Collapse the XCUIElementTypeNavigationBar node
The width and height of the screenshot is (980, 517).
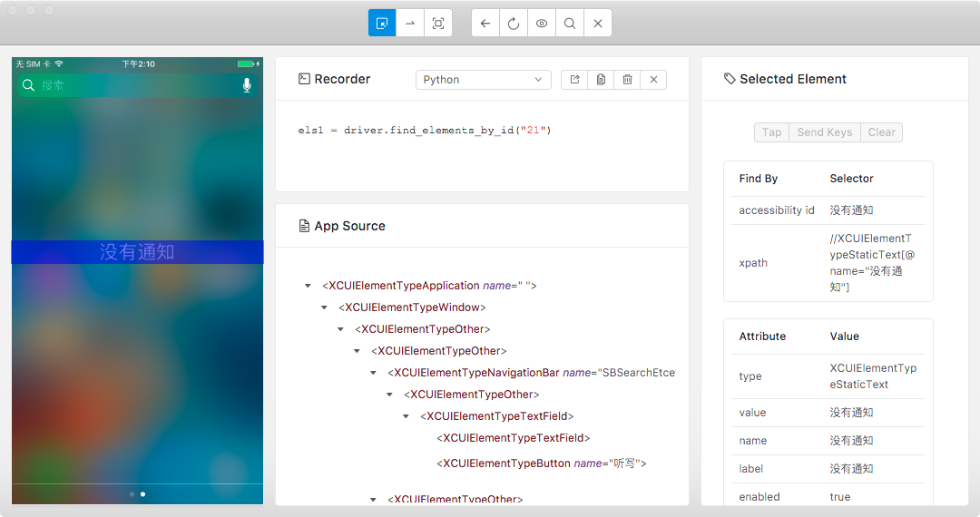(373, 373)
